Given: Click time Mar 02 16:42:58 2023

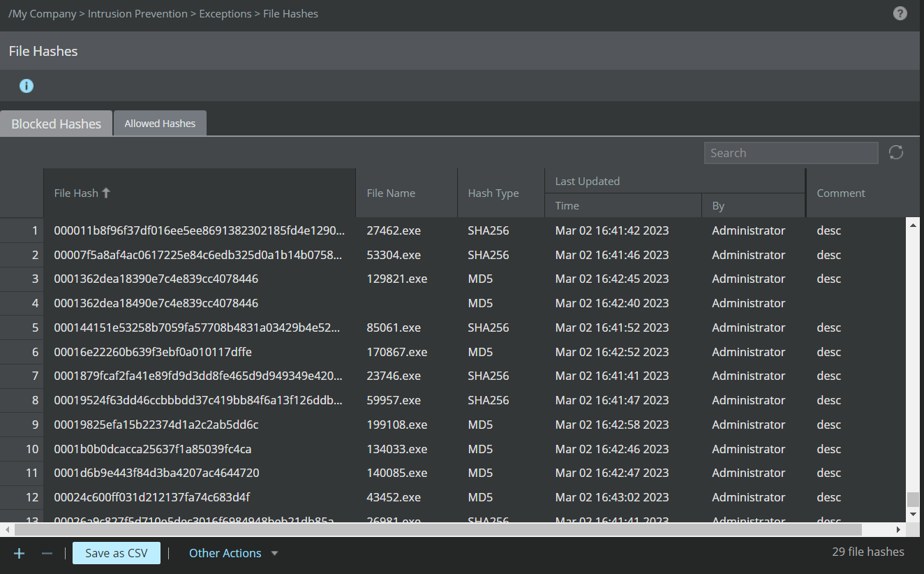Looking at the screenshot, I should point(612,425).
